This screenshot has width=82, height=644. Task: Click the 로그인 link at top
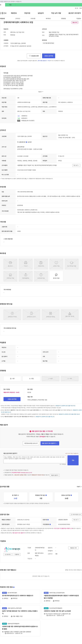pos(77,8)
